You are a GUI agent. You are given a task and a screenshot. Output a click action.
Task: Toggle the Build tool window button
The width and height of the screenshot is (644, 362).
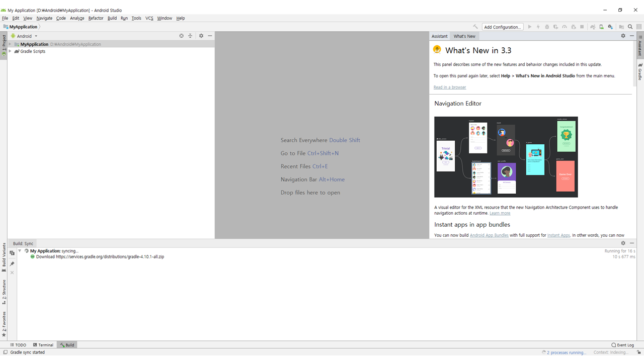pyautogui.click(x=67, y=345)
